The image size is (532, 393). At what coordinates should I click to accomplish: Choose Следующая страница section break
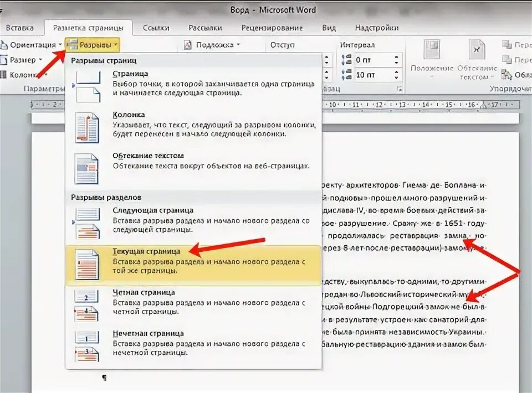[193, 223]
